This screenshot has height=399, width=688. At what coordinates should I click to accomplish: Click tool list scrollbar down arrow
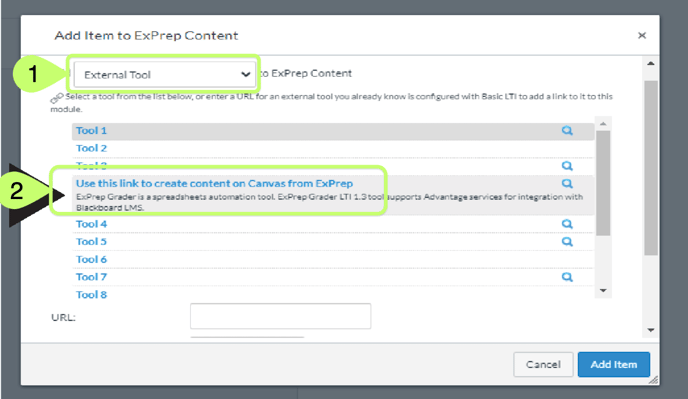pos(603,291)
